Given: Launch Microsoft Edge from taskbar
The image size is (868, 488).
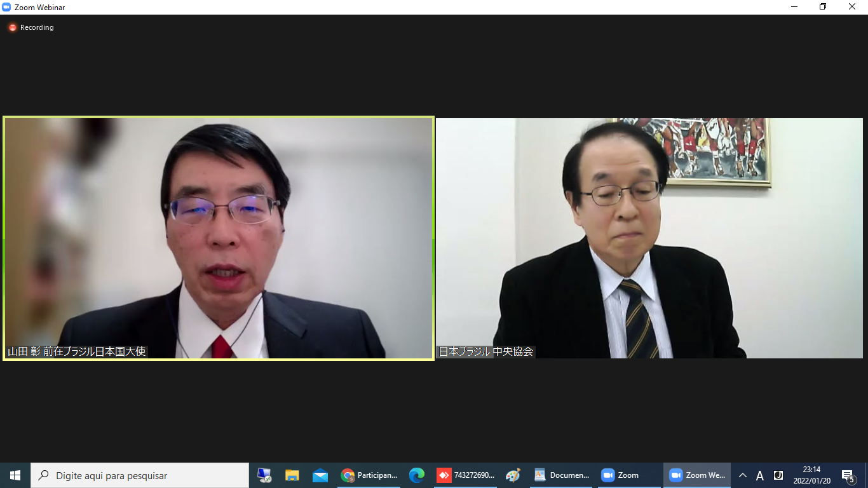Looking at the screenshot, I should click(x=417, y=475).
